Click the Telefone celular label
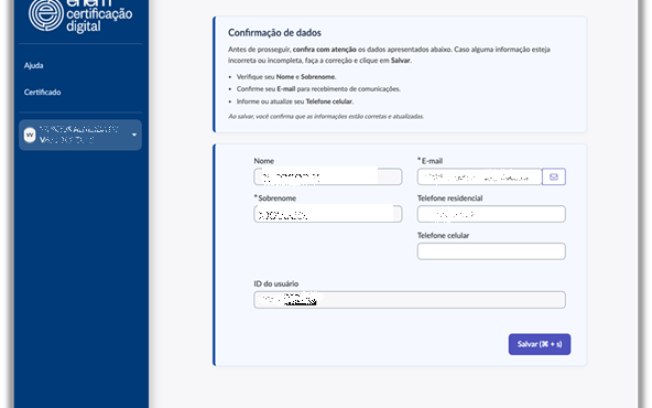This screenshot has width=652, height=408. pos(443,235)
